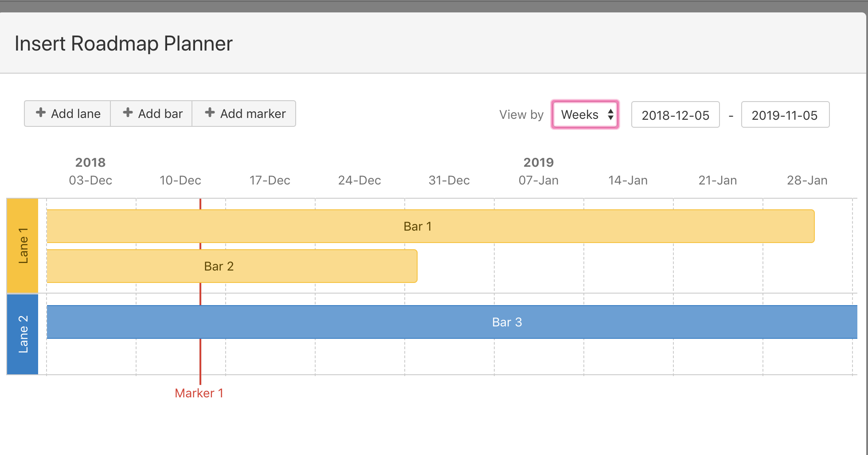Screen dimensions: 868x455
Task: Select the yellow Lane 1 header
Action: tap(23, 246)
